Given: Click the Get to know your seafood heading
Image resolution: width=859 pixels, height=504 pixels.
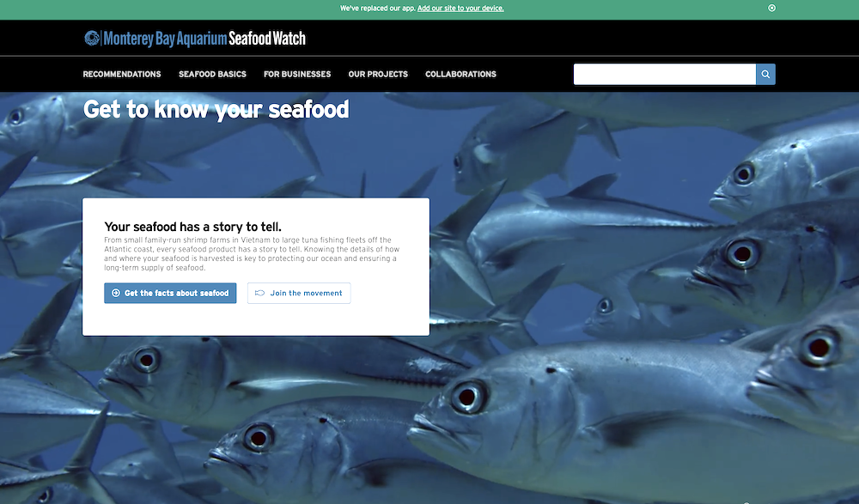Looking at the screenshot, I should 216,110.
